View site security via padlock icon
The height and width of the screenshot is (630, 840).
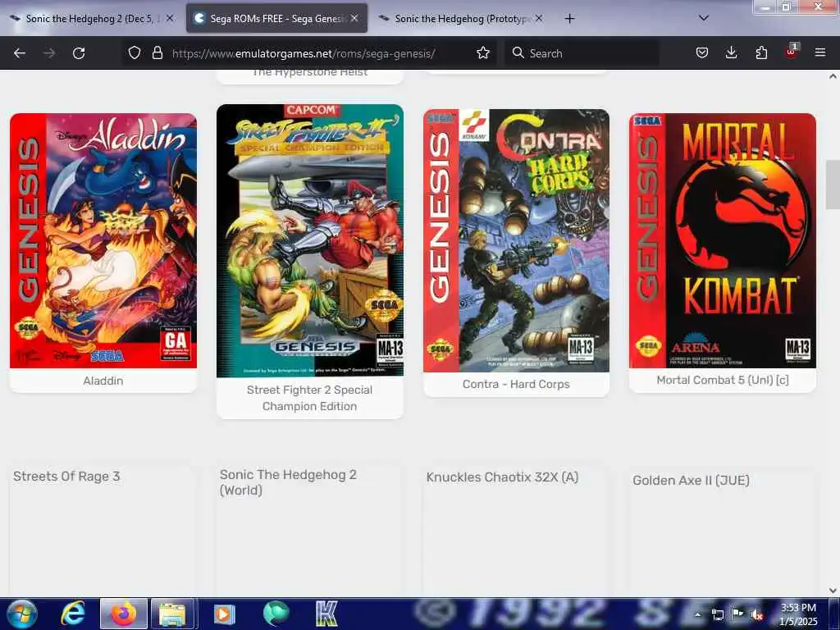click(157, 52)
